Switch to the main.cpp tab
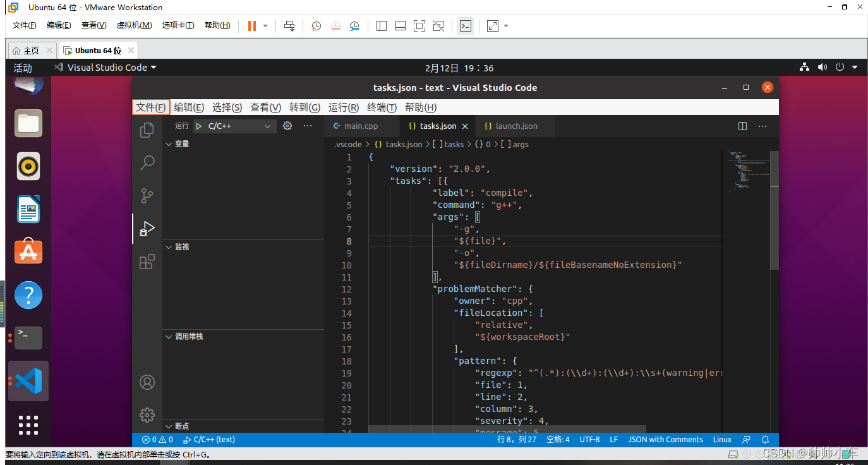 point(361,126)
